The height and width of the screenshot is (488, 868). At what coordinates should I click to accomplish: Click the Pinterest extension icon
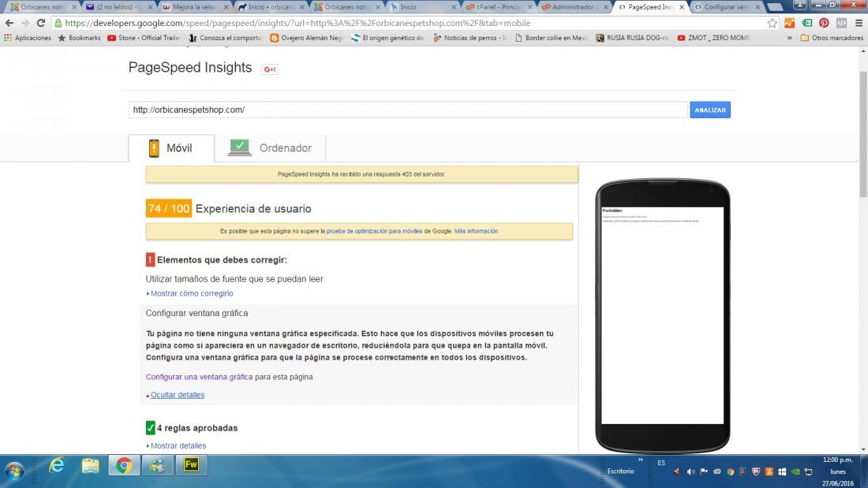(x=825, y=23)
